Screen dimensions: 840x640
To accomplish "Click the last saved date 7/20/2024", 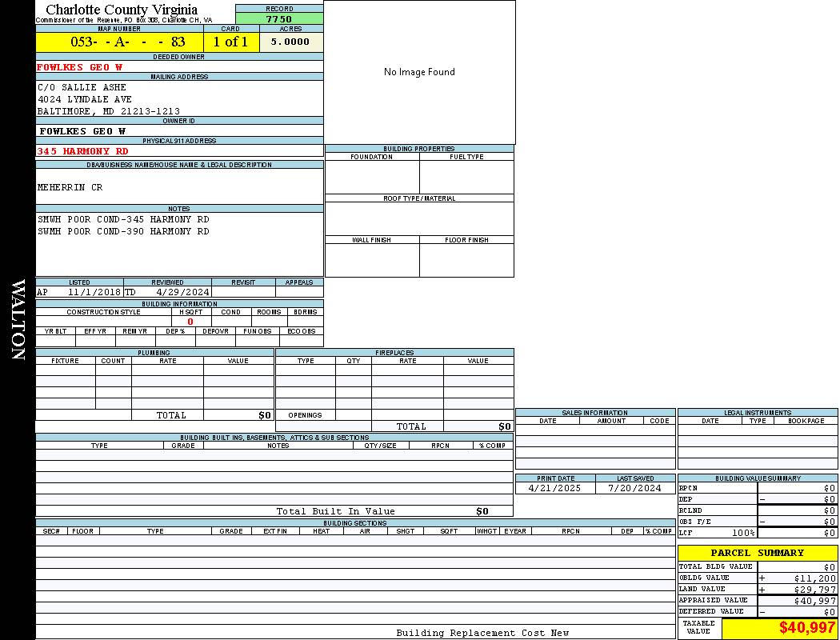I will (634, 488).
